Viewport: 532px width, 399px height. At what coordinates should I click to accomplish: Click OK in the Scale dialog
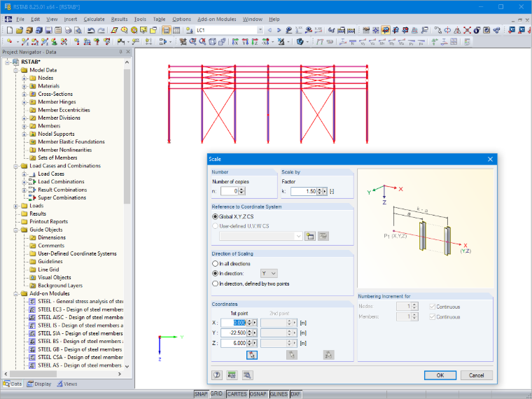[x=440, y=375]
